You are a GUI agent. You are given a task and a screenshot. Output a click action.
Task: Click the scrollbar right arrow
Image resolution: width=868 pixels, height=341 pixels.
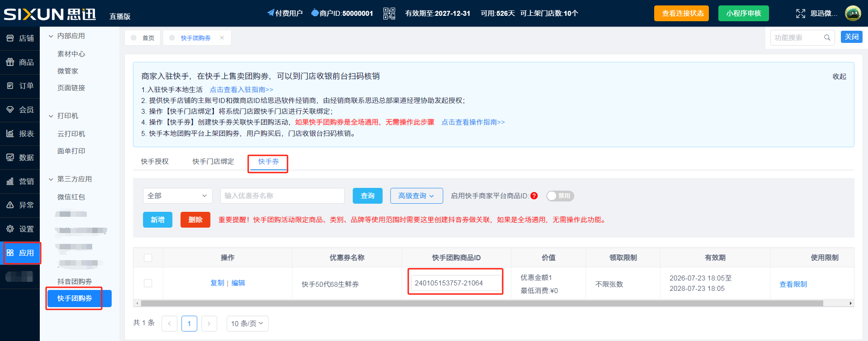851,304
